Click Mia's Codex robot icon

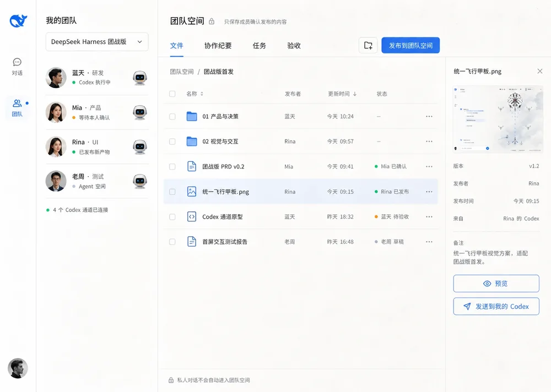[140, 112]
